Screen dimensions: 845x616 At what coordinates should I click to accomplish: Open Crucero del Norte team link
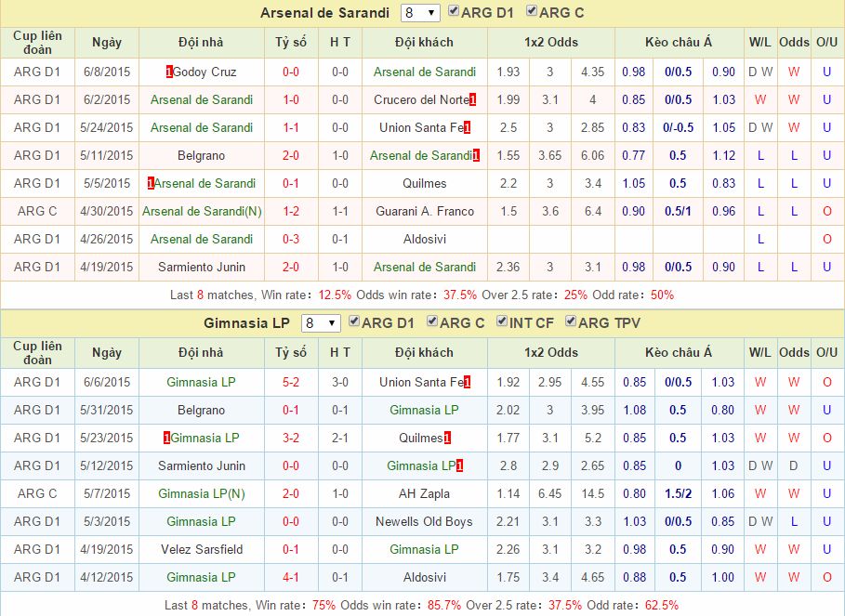click(x=421, y=99)
